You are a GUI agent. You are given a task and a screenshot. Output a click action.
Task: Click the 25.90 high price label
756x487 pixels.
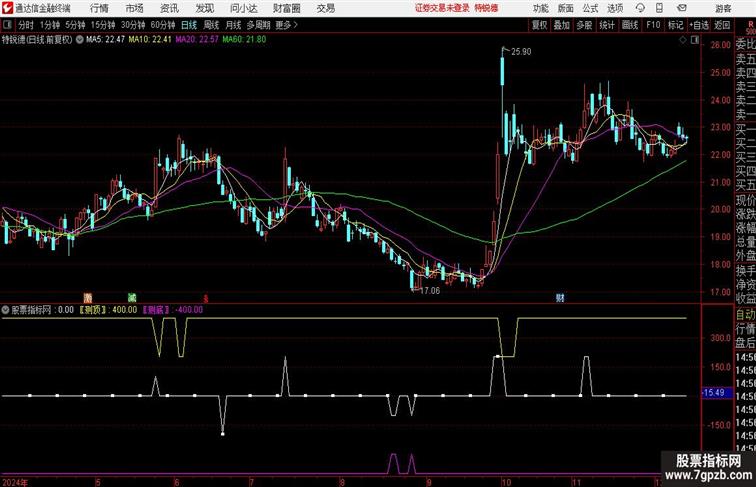(521, 52)
